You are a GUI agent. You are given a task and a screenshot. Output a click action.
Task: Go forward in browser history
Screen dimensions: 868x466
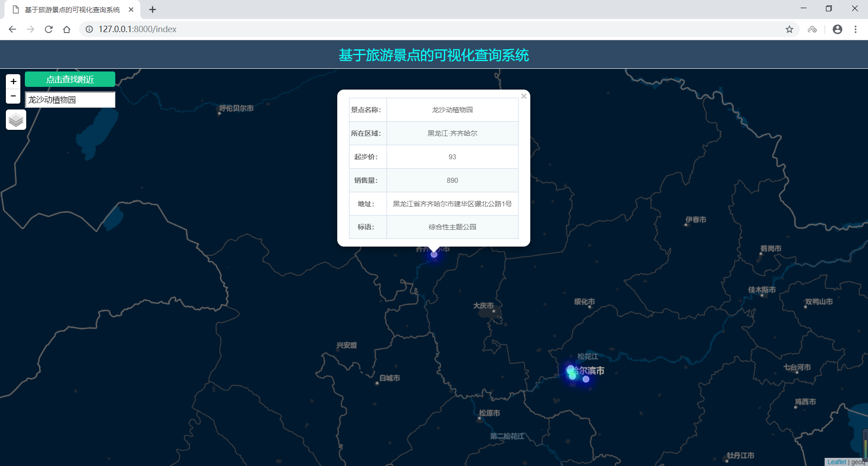click(30, 29)
